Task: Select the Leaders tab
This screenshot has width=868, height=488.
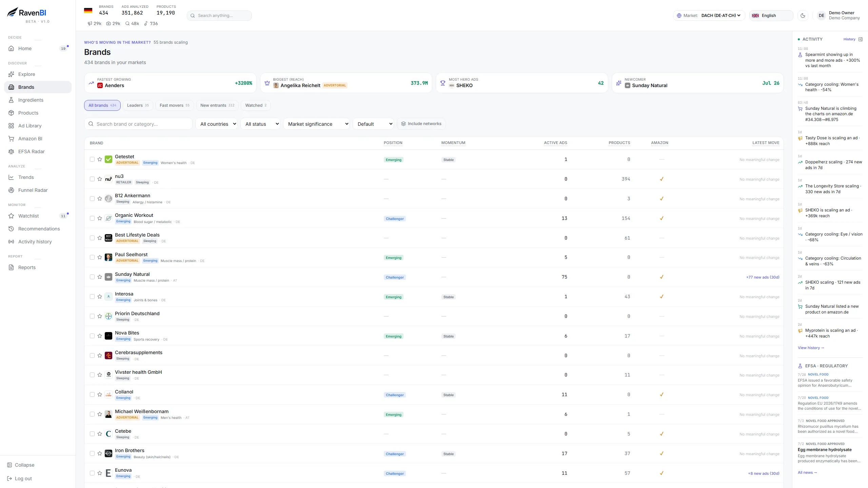Action: point(138,105)
